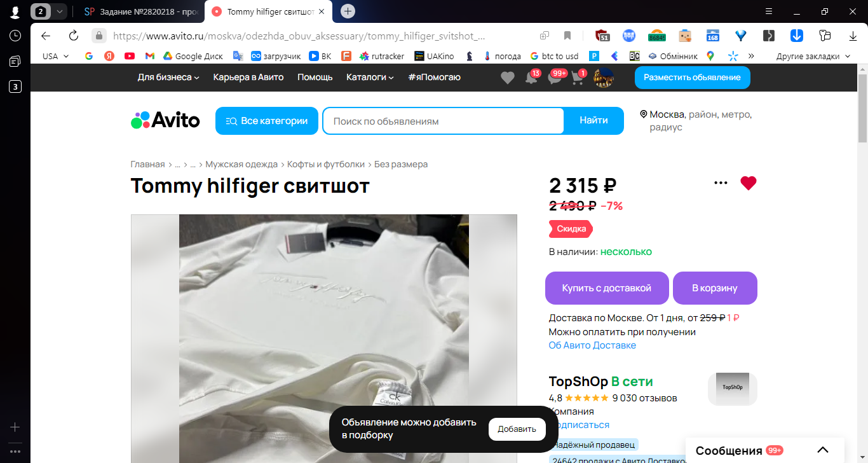Open new tab with plus button
Image resolution: width=868 pixels, height=463 pixels.
(x=348, y=11)
